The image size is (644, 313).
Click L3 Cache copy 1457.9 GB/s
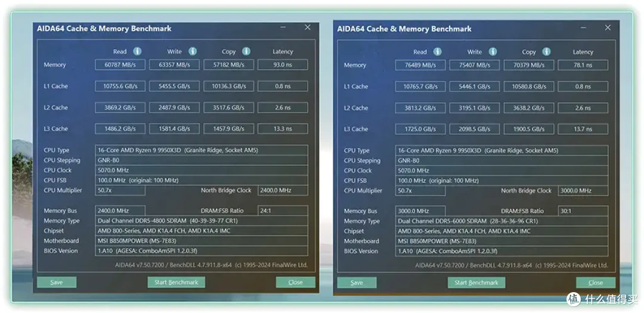pyautogui.click(x=229, y=129)
